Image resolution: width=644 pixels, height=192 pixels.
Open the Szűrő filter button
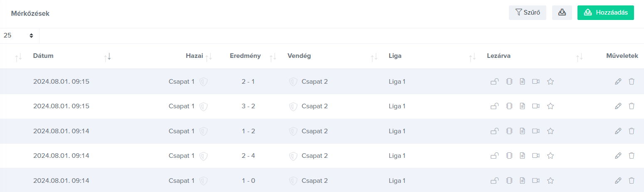coord(528,12)
